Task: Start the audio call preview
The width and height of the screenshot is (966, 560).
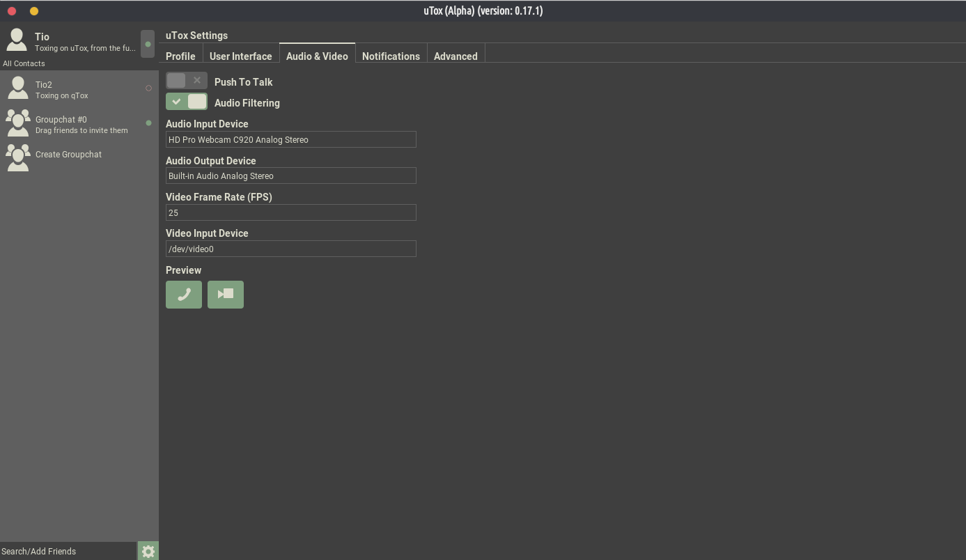Action: (x=184, y=295)
